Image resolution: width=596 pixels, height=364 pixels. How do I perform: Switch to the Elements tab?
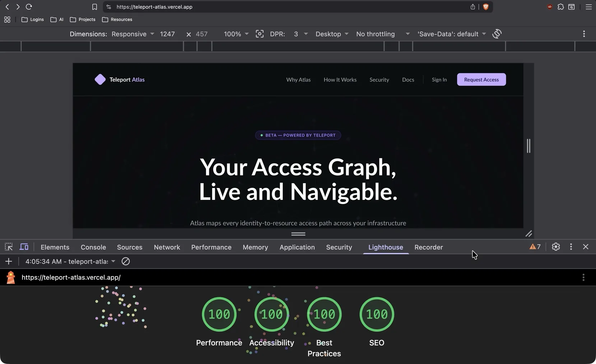pos(55,247)
